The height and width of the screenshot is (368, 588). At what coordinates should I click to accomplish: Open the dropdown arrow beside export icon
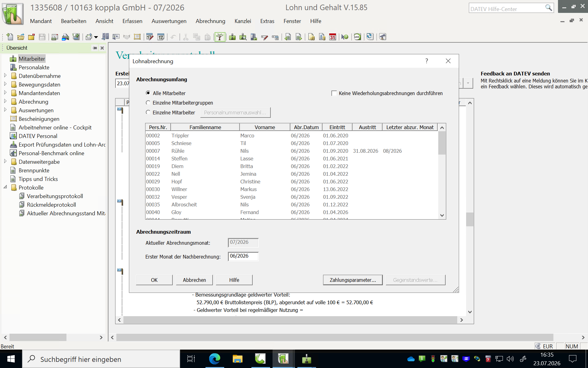(x=96, y=37)
